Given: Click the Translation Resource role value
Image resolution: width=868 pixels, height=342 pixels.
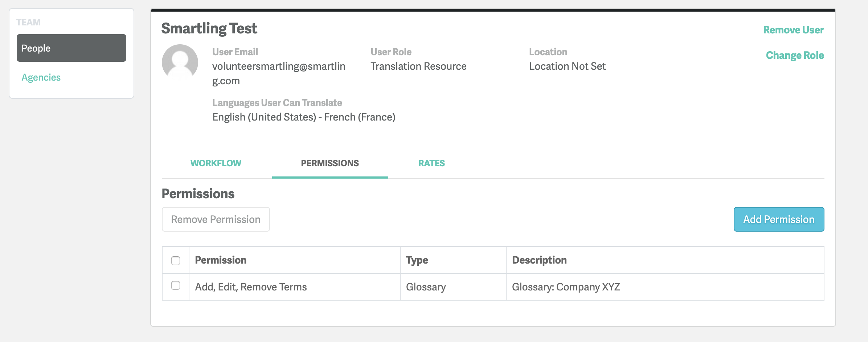Looking at the screenshot, I should tap(418, 66).
